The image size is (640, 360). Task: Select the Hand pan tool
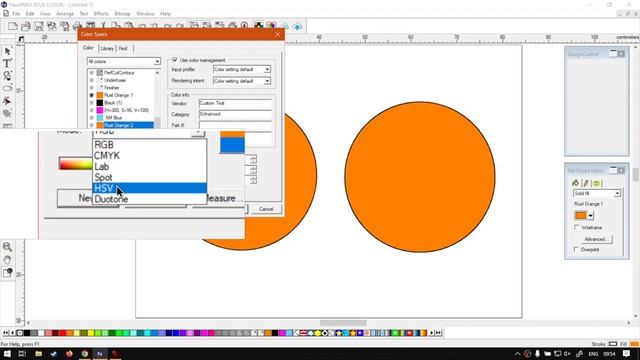tap(7, 260)
